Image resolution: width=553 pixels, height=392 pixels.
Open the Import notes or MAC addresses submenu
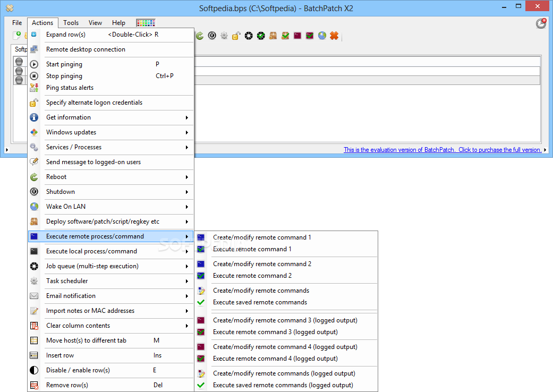[x=110, y=311]
